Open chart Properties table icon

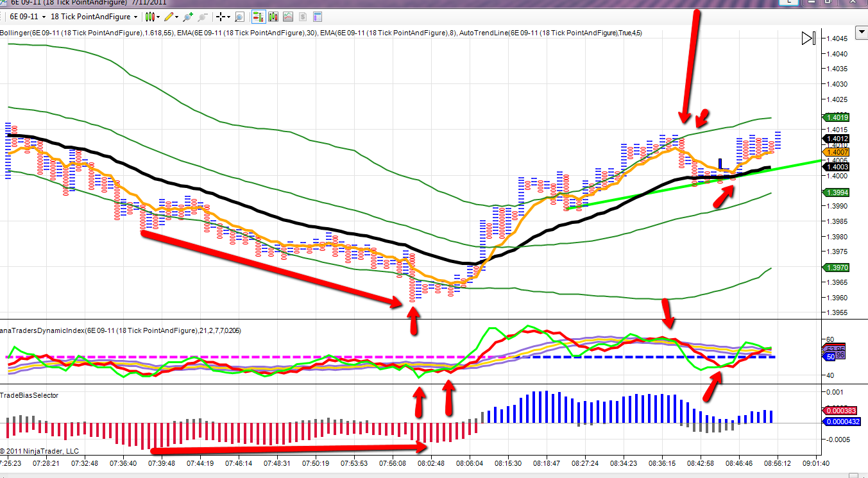[x=318, y=17]
